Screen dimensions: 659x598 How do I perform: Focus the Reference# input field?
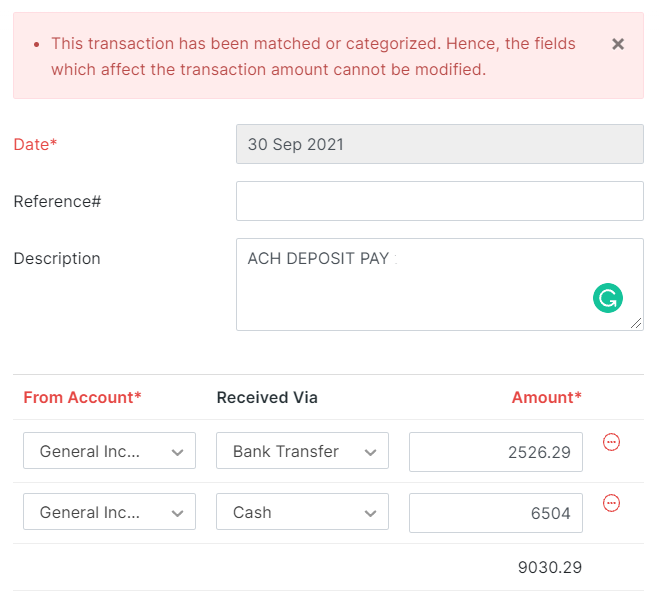[440, 201]
